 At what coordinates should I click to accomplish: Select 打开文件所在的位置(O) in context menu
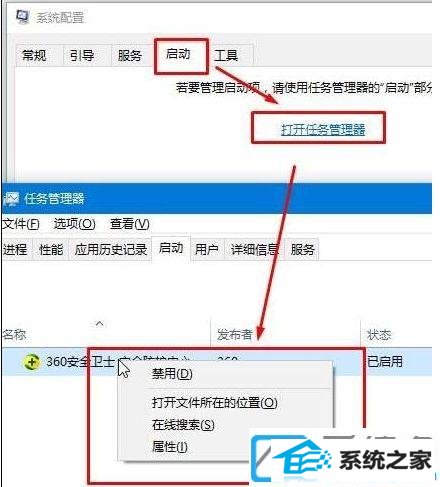pos(215,403)
